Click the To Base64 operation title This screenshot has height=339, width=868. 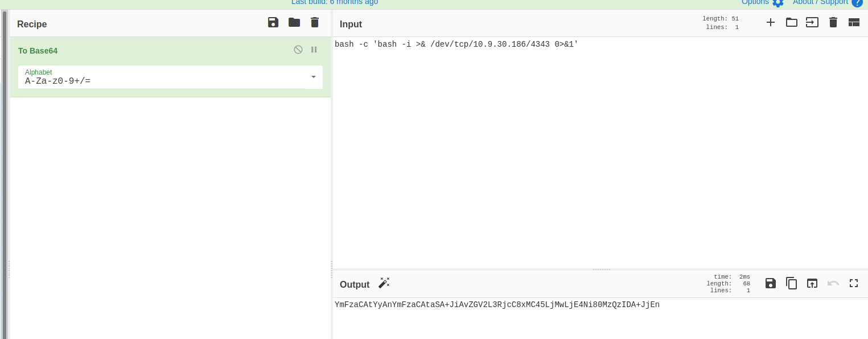coord(38,51)
